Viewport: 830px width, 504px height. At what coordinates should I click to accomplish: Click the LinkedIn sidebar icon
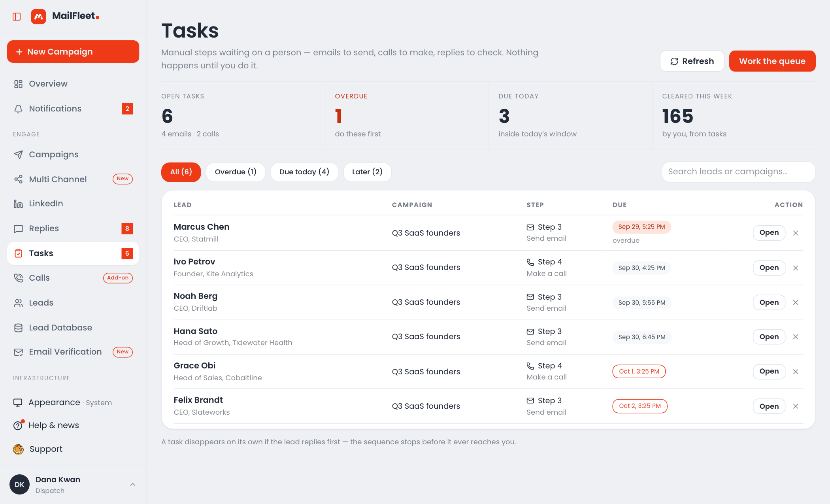[18, 204]
